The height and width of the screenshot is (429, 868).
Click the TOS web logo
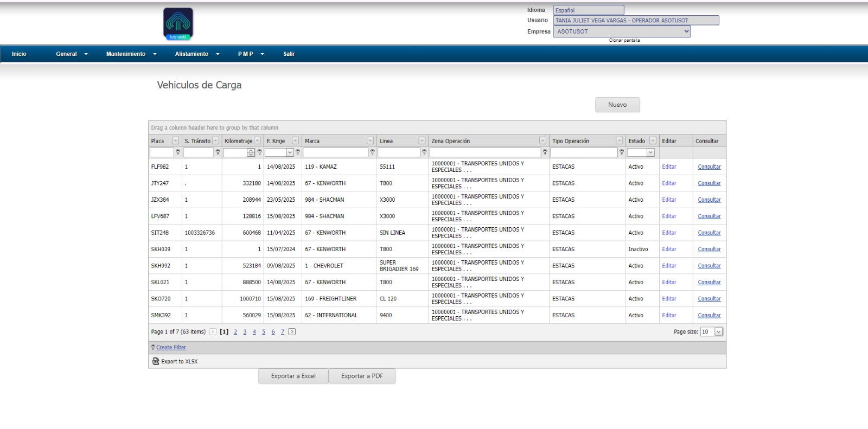tap(178, 24)
